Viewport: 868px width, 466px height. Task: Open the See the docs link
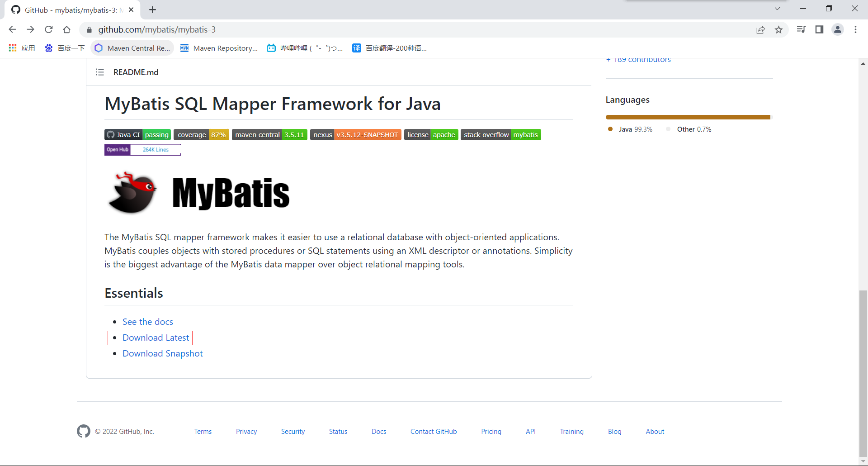point(147,322)
